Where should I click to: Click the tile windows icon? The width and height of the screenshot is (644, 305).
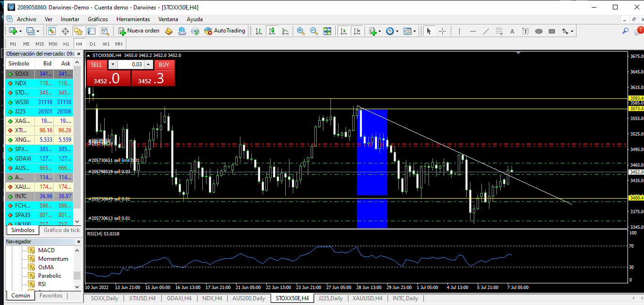click(x=327, y=31)
